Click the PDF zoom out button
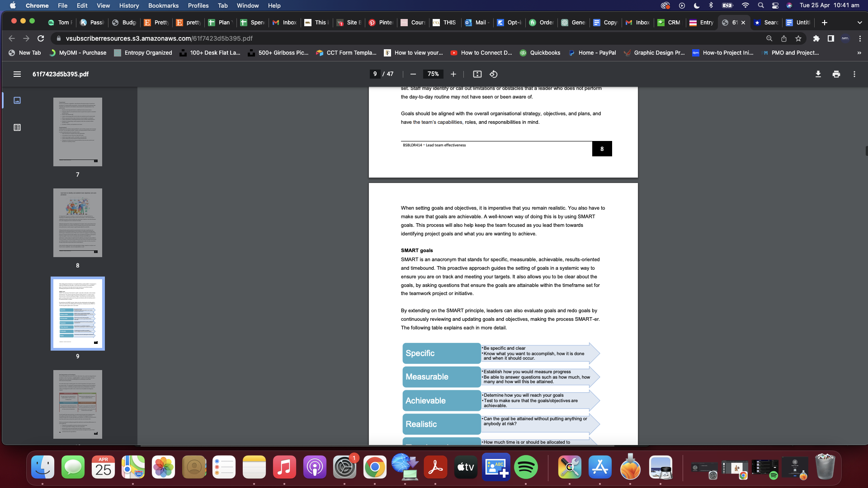This screenshot has height=488, width=868. (413, 74)
